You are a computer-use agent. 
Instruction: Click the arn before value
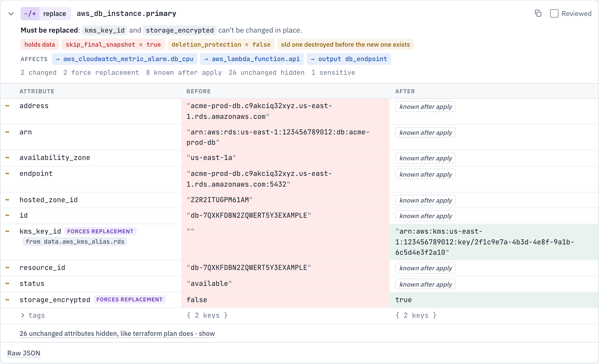point(278,137)
